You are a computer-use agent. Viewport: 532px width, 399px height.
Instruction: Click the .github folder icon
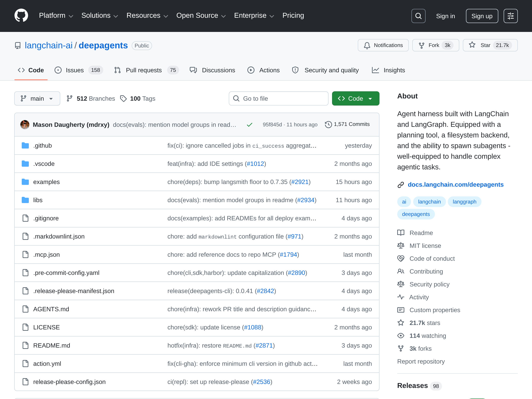click(25, 145)
